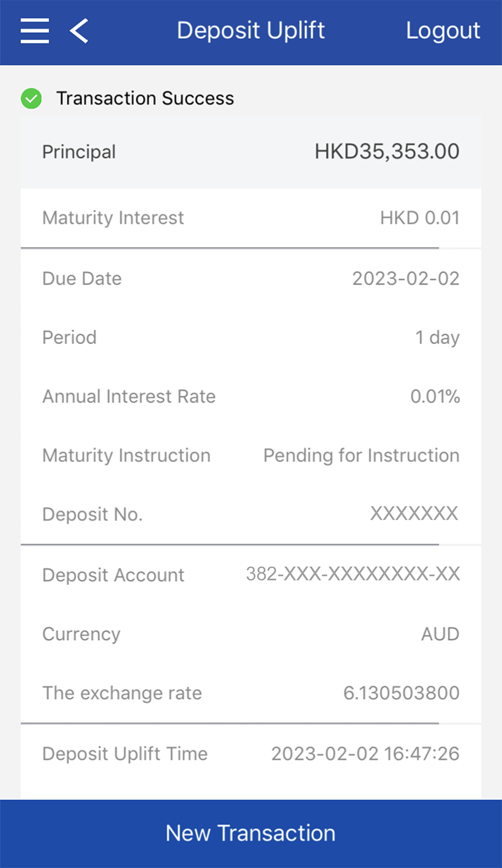
Task: Tap the Maturity Interest row
Action: (250, 218)
